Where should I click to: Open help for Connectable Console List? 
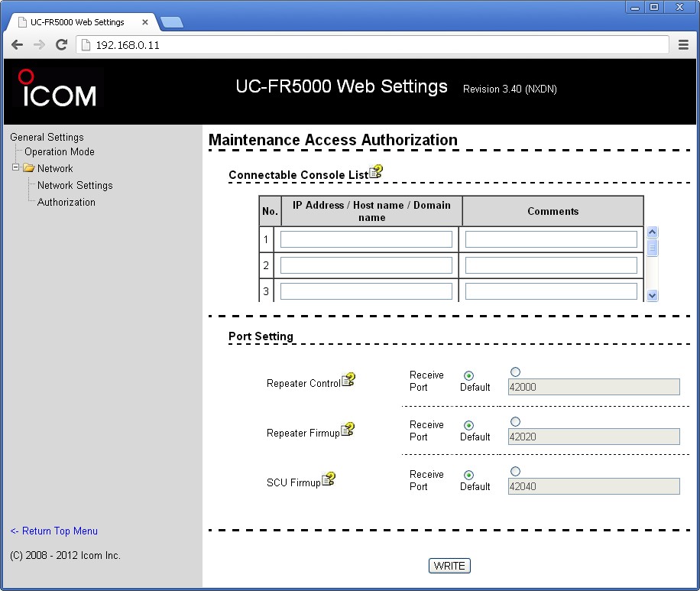point(375,173)
